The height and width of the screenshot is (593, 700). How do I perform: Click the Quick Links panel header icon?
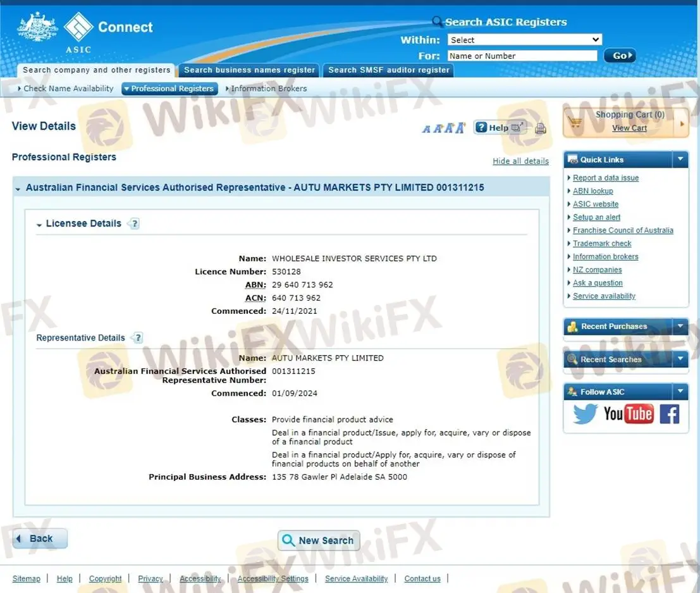coord(573,159)
